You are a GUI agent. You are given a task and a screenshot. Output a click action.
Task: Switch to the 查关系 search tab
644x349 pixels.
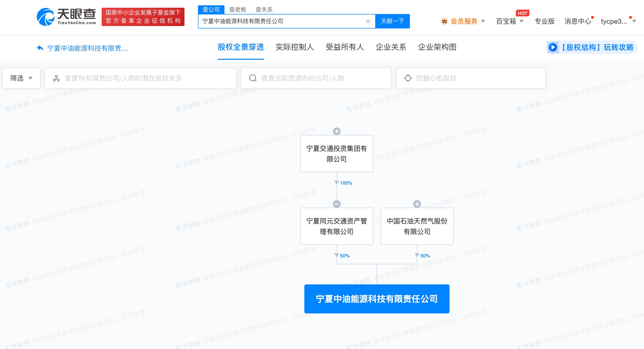(264, 9)
